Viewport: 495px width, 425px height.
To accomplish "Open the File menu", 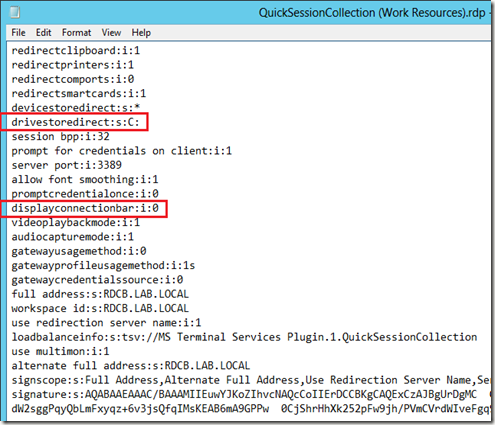I will (18, 33).
